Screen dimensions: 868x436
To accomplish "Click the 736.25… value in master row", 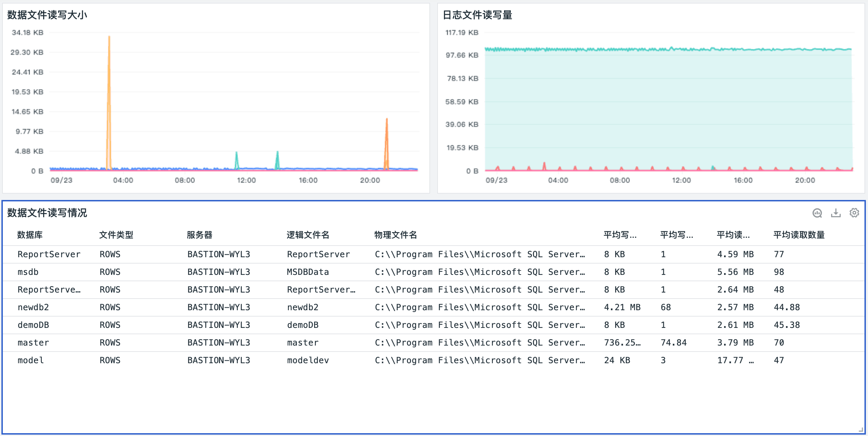I will [622, 343].
